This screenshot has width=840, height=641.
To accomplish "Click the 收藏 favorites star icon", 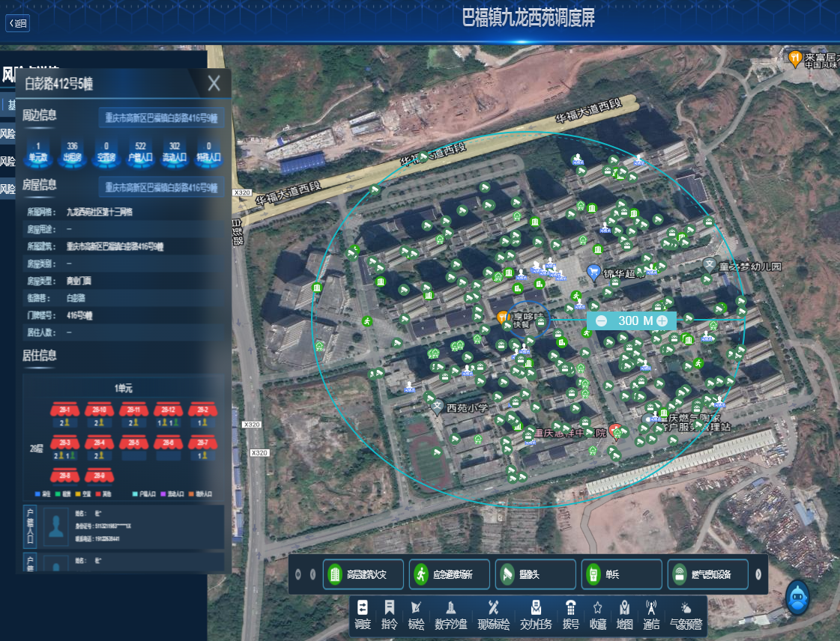I will pyautogui.click(x=598, y=613).
